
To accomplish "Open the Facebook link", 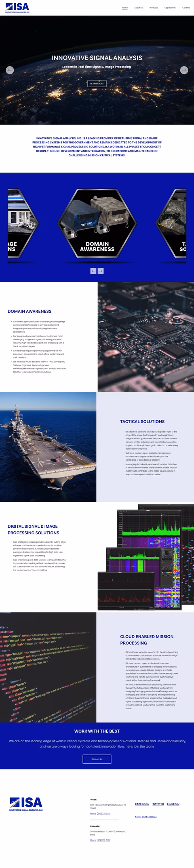I will click(142, 804).
